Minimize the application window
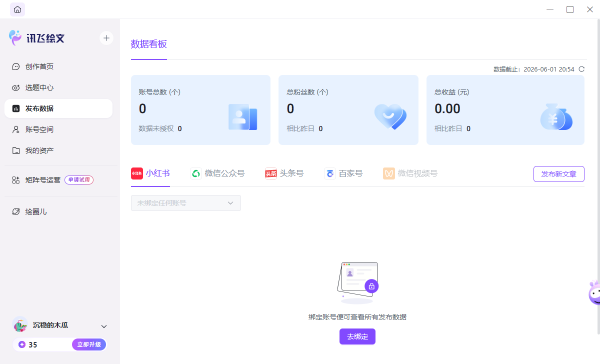600x364 pixels. point(550,9)
